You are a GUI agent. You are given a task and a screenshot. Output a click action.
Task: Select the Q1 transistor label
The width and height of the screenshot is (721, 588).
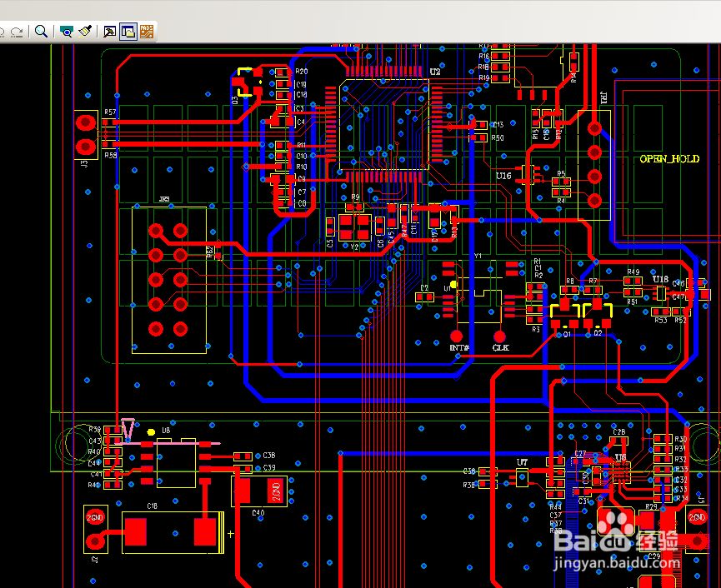567,334
